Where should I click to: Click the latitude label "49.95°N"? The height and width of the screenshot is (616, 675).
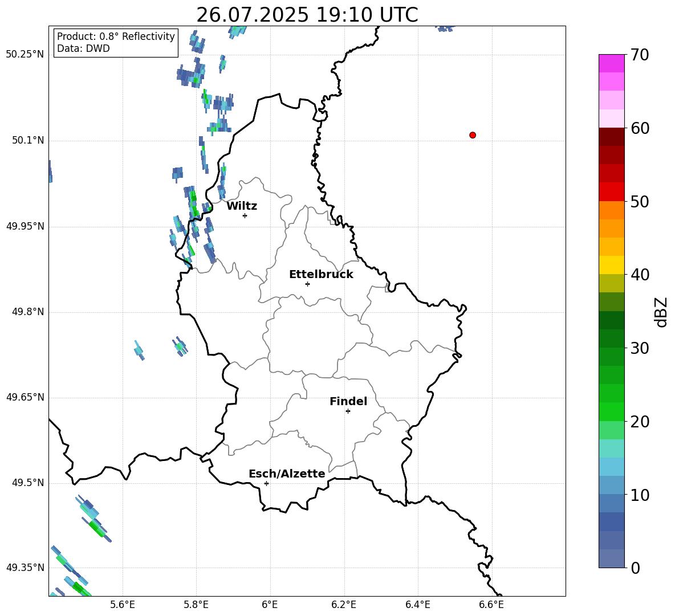(25, 226)
